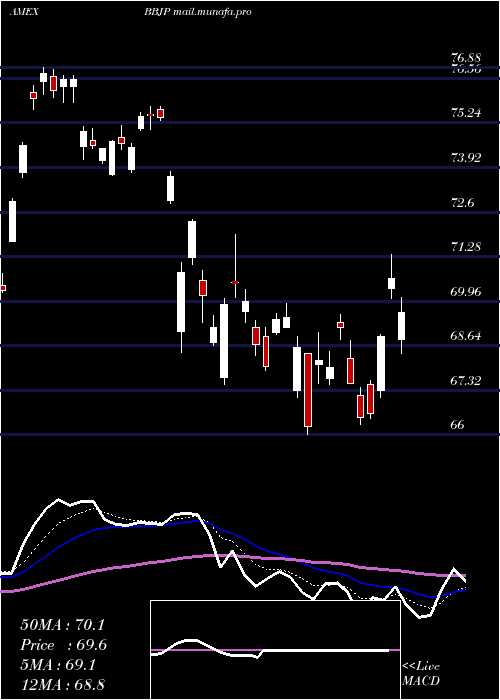Click the 75.24 price axis label
The width and height of the screenshot is (500, 700).
pos(466,112)
